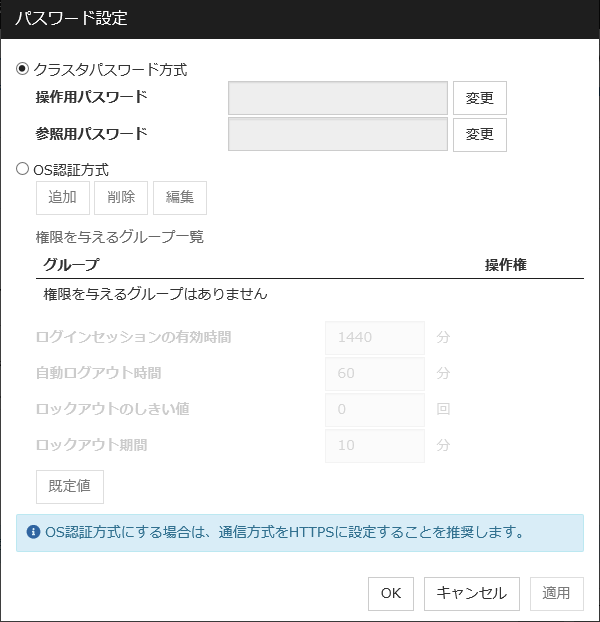Click the 参照用パスワード input field
The height and width of the screenshot is (622, 600).
pos(338,134)
